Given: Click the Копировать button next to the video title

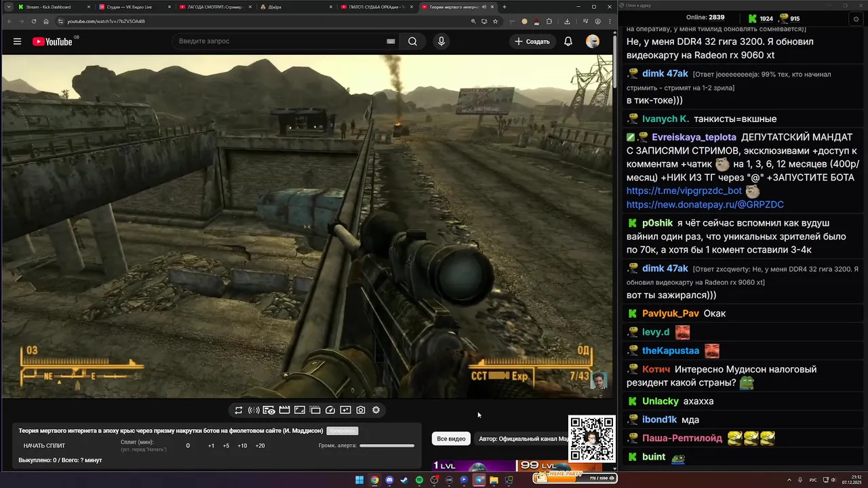Looking at the screenshot, I should tap(342, 430).
